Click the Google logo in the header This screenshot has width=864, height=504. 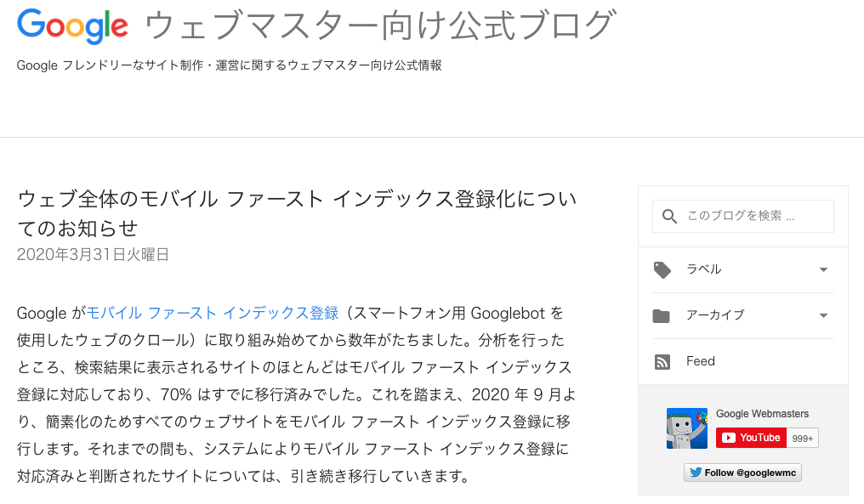(72, 26)
